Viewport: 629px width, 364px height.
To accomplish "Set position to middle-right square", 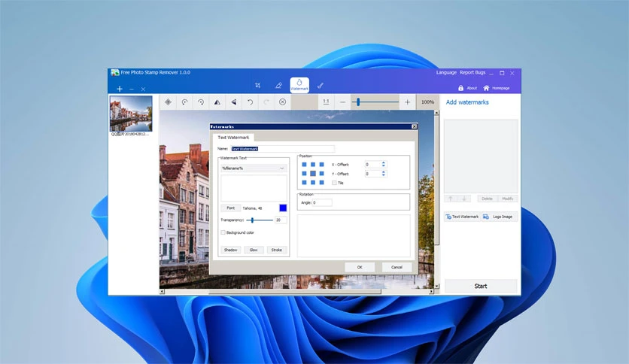I will [322, 174].
